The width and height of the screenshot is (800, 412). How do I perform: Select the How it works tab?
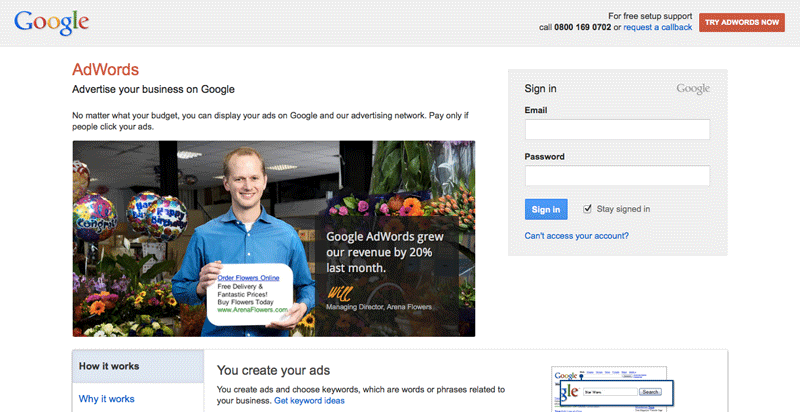(138, 366)
